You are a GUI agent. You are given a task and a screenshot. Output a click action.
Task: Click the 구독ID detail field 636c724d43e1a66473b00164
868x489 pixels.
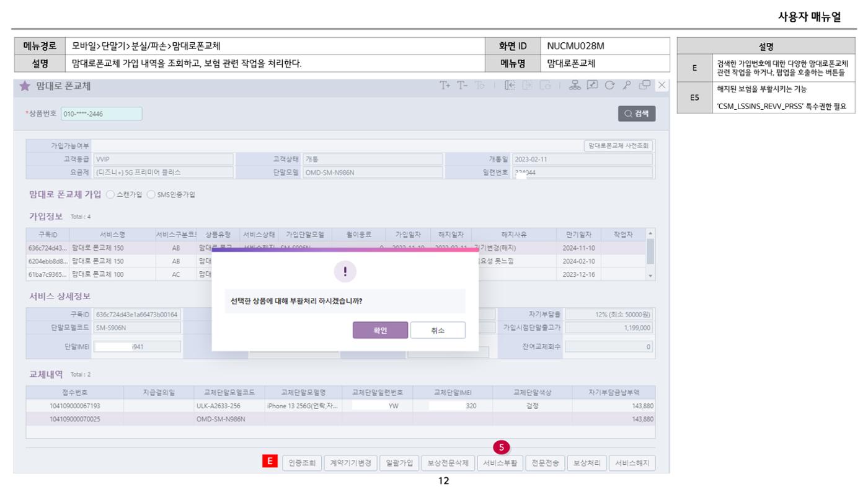(137, 315)
